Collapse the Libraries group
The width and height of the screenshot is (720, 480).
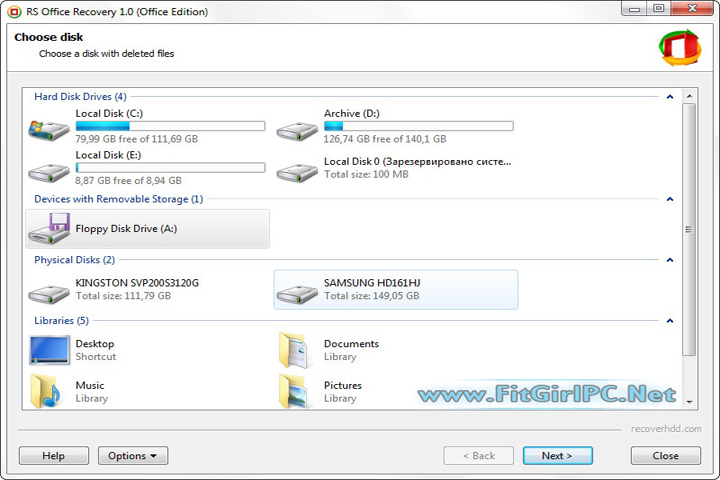[670, 321]
